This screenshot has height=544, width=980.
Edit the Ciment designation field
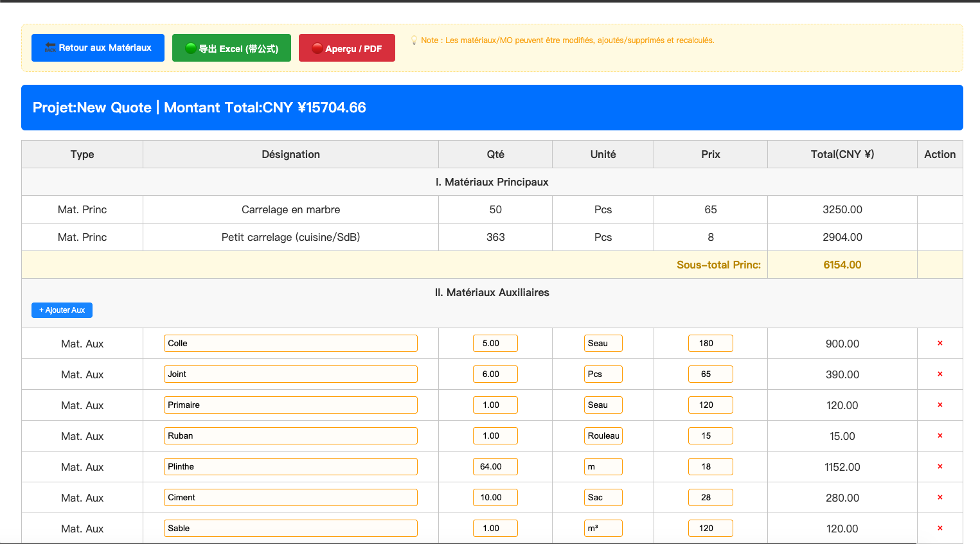click(290, 498)
